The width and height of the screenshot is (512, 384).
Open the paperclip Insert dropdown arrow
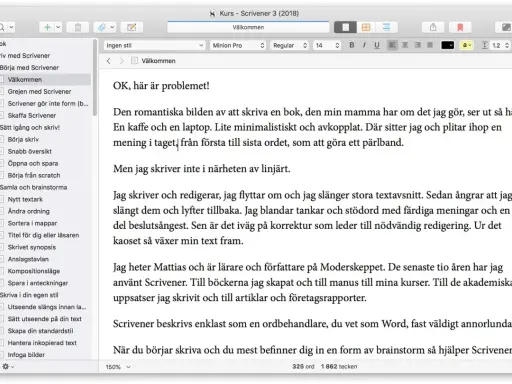(112, 27)
